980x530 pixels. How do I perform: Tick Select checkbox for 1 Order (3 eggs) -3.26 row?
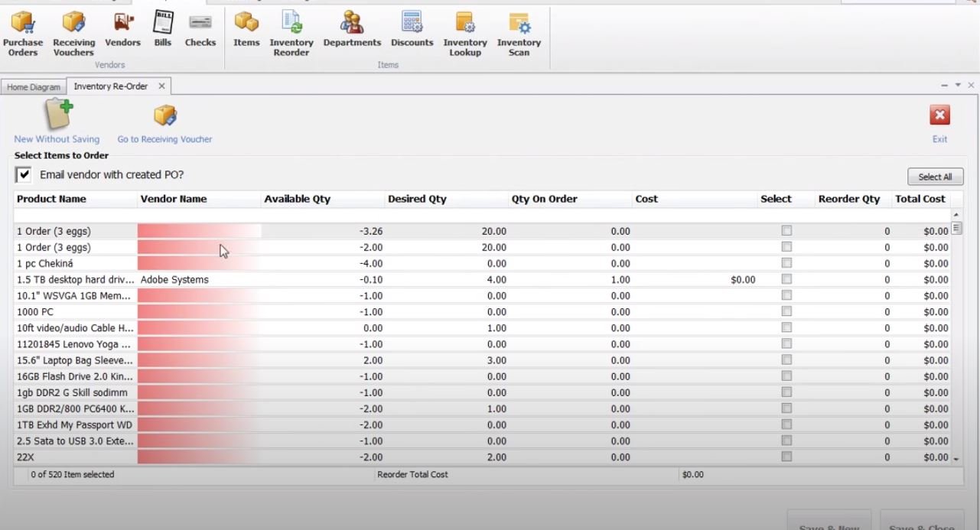[x=786, y=231]
